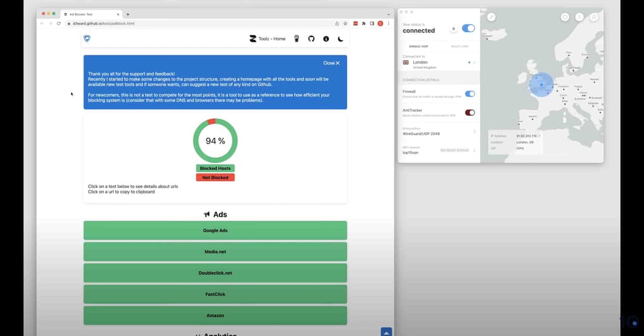Click the 94 % donut chart
This screenshot has height=336, width=644.
215,140
